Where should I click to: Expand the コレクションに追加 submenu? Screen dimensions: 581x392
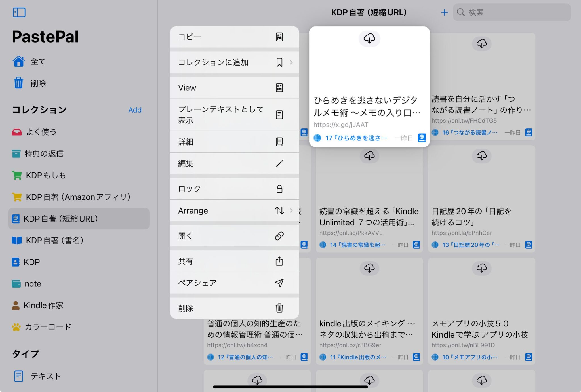pos(291,62)
